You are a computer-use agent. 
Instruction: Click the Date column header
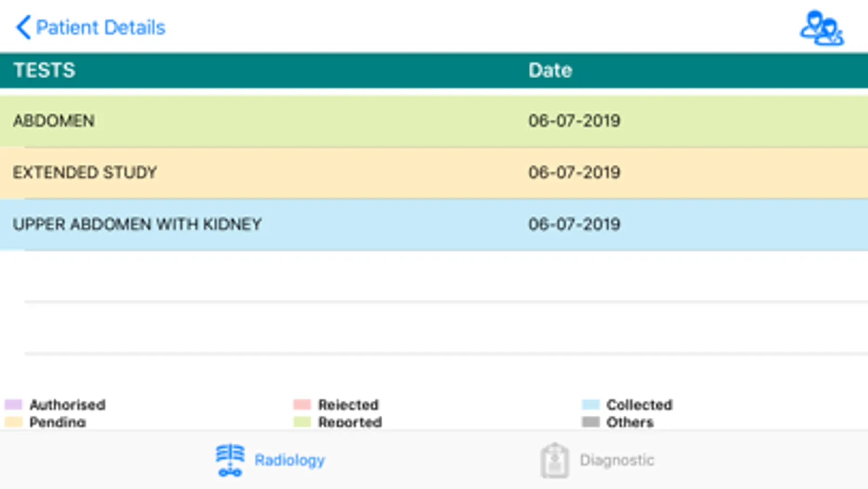(x=550, y=71)
